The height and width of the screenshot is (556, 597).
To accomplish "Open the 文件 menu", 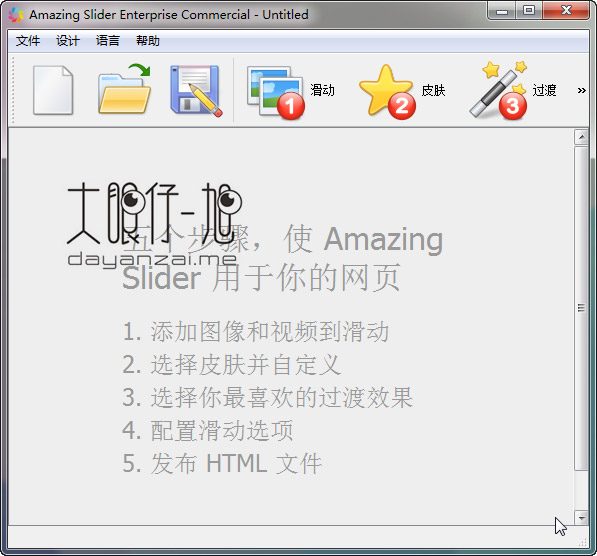I will click(x=28, y=40).
